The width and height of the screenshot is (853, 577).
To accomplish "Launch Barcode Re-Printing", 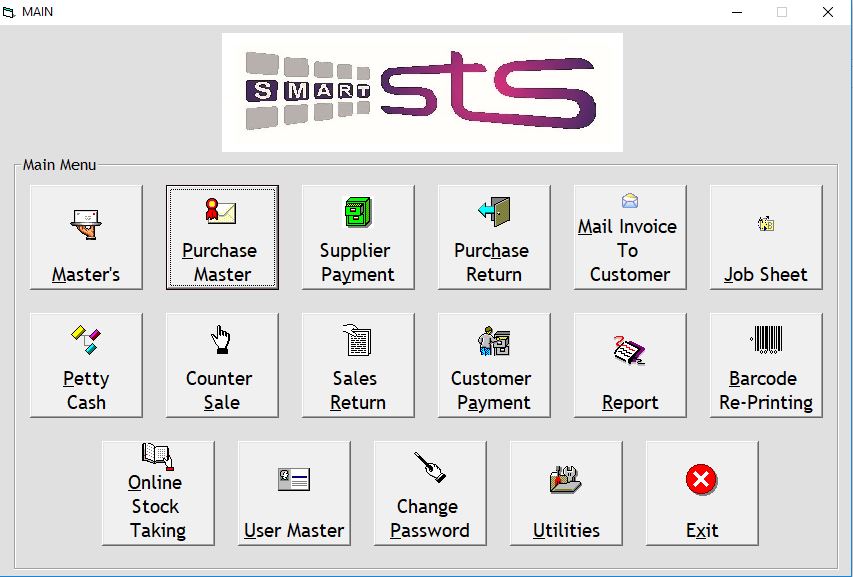I will [x=766, y=365].
